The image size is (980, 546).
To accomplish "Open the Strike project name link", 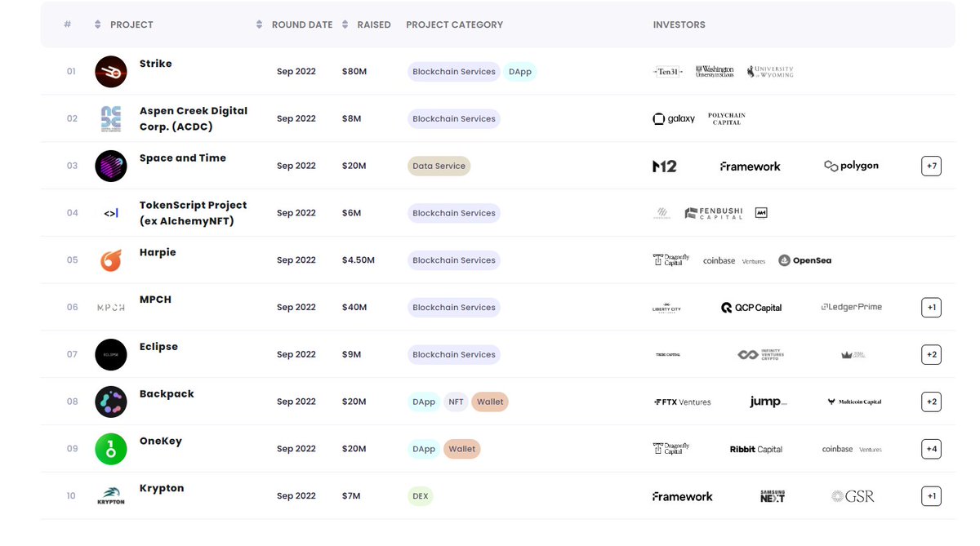I will tap(156, 64).
